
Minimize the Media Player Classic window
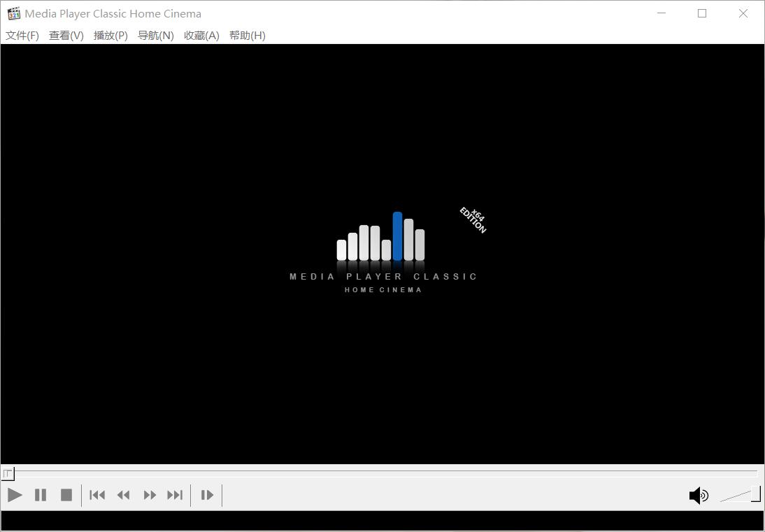tap(661, 14)
